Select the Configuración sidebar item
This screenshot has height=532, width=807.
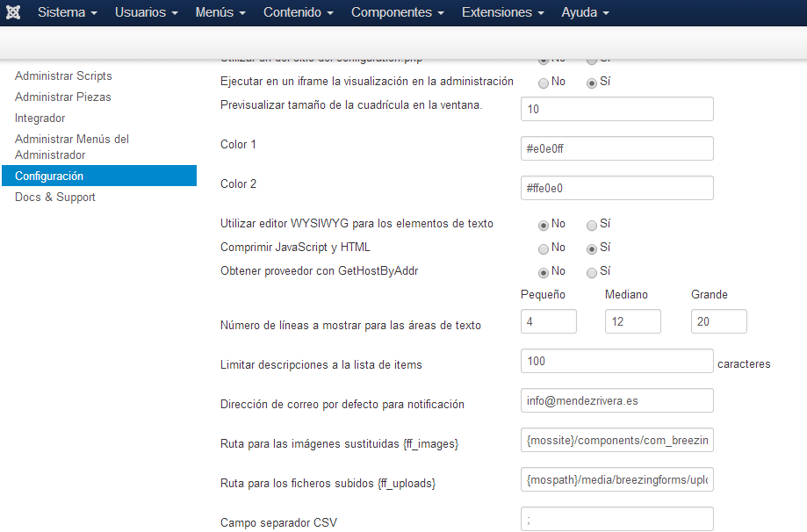point(99,176)
